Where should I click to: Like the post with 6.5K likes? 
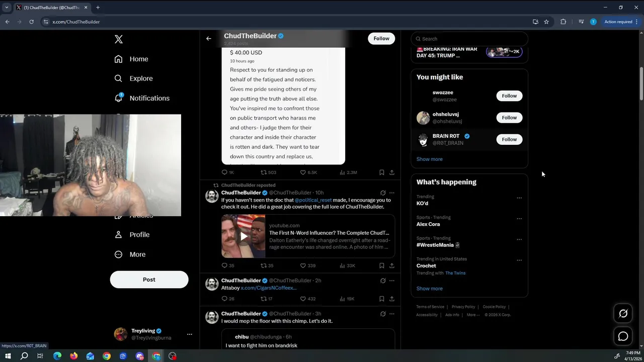coord(308,172)
